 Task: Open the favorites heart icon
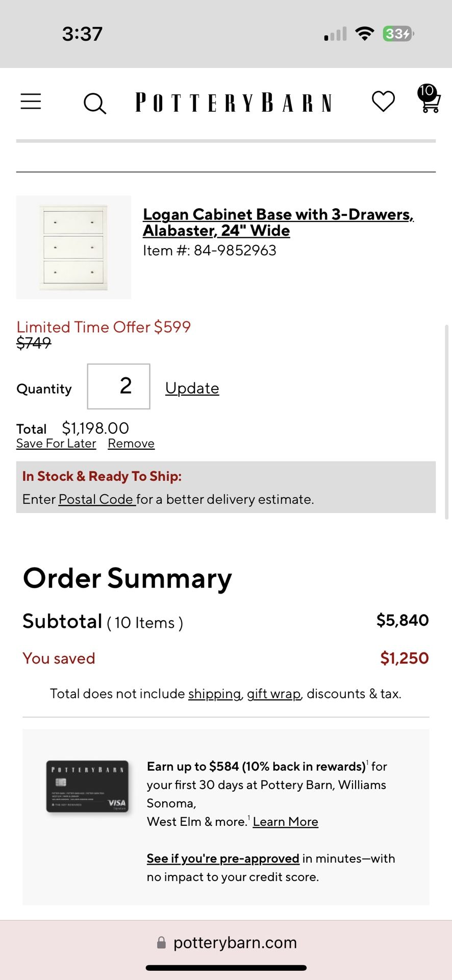click(383, 102)
